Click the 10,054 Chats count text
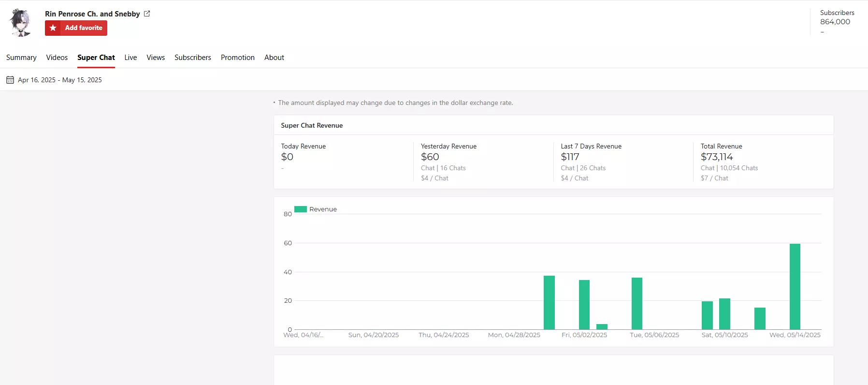This screenshot has width=868, height=385. (739, 168)
